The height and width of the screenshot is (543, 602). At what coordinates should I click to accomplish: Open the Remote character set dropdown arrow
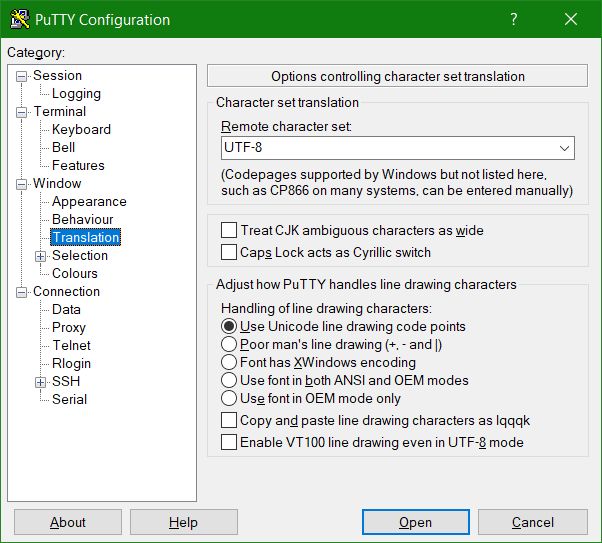tap(564, 148)
